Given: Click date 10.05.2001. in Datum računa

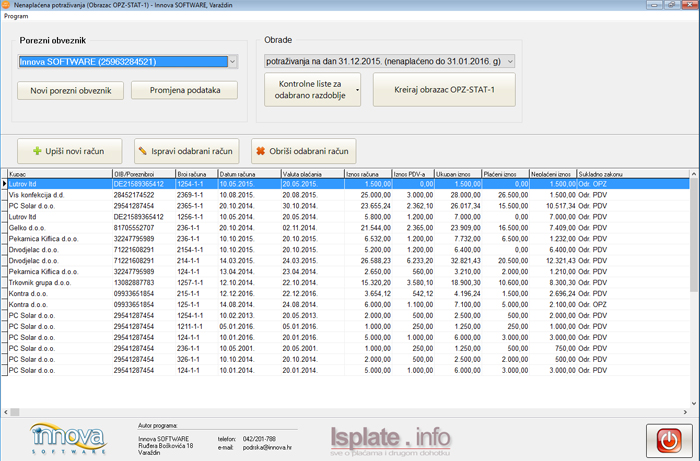Looking at the screenshot, I should pyautogui.click(x=237, y=349).
